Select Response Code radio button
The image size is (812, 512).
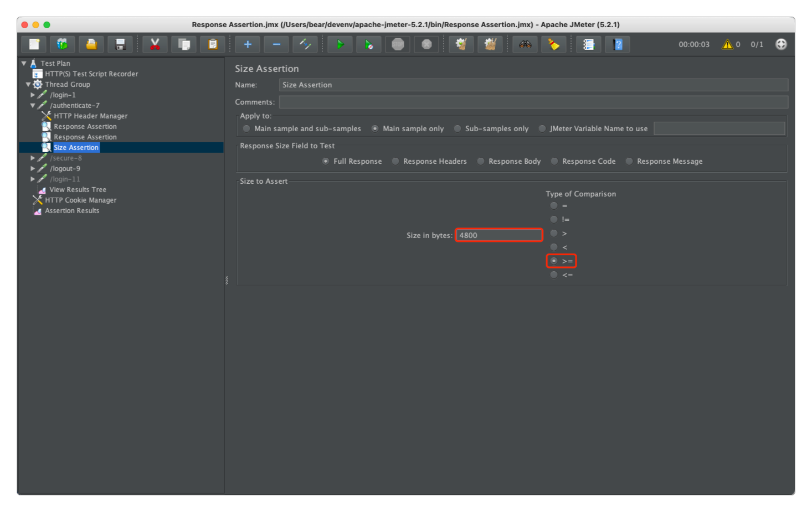(x=554, y=161)
